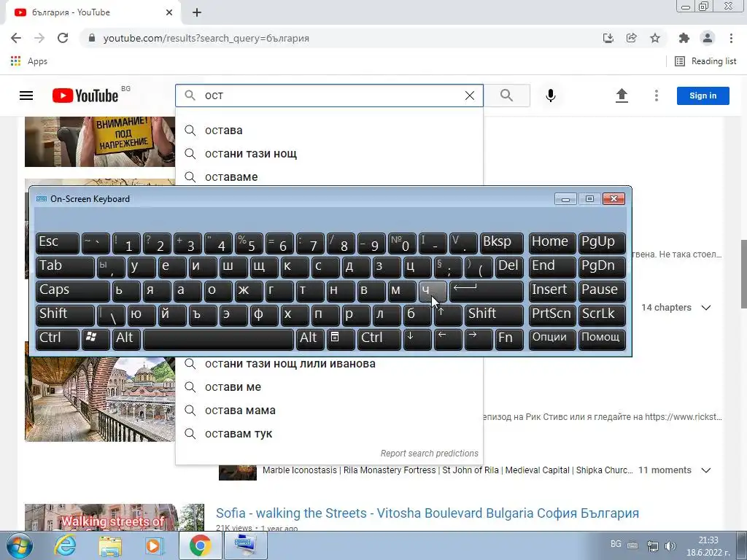
Task: Select the suggestion 'остава'
Action: tap(329, 130)
